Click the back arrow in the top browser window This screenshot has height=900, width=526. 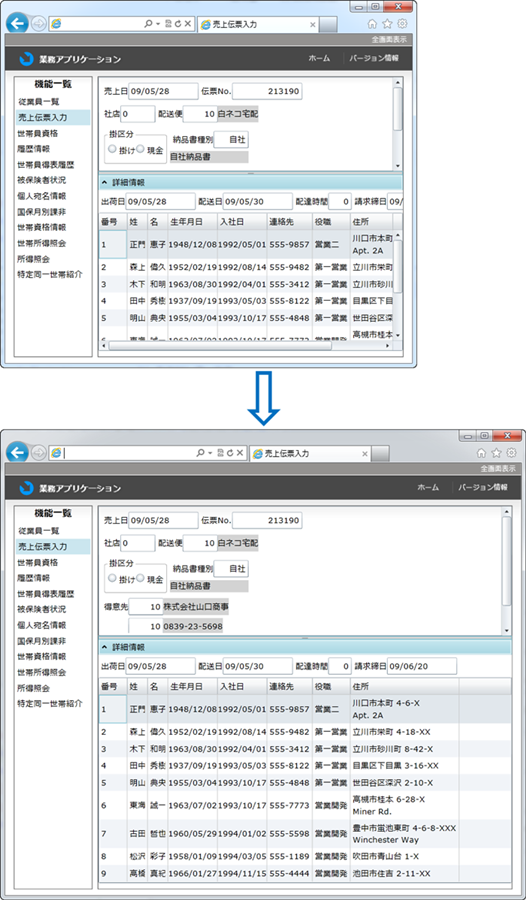click(17, 24)
